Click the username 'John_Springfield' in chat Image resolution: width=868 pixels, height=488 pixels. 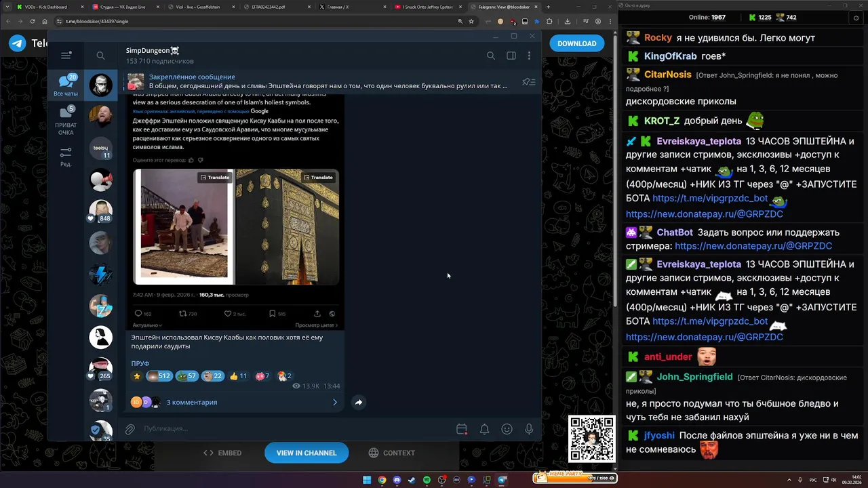pos(694,377)
